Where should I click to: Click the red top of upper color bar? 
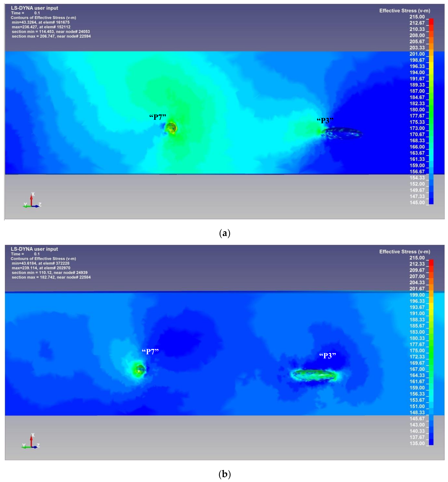click(x=431, y=21)
